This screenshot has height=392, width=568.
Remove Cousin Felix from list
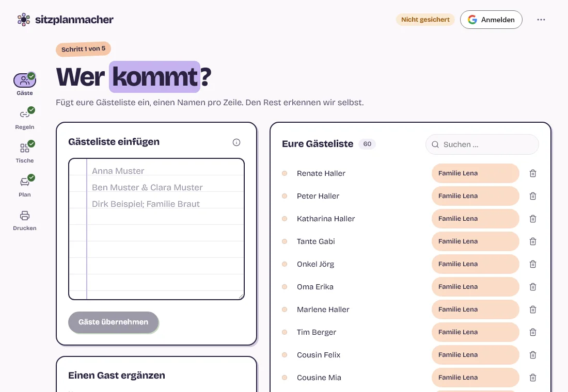(533, 355)
